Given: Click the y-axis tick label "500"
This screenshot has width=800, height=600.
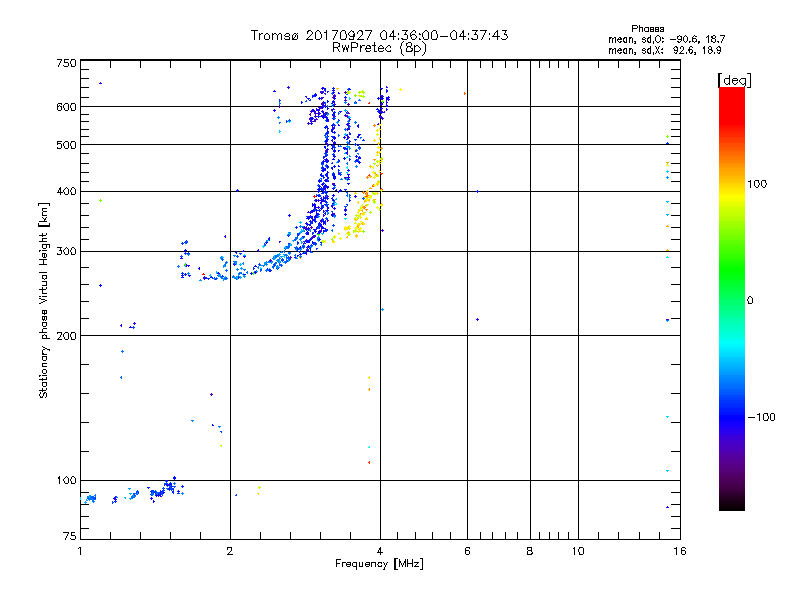Looking at the screenshot, I should (66, 145).
